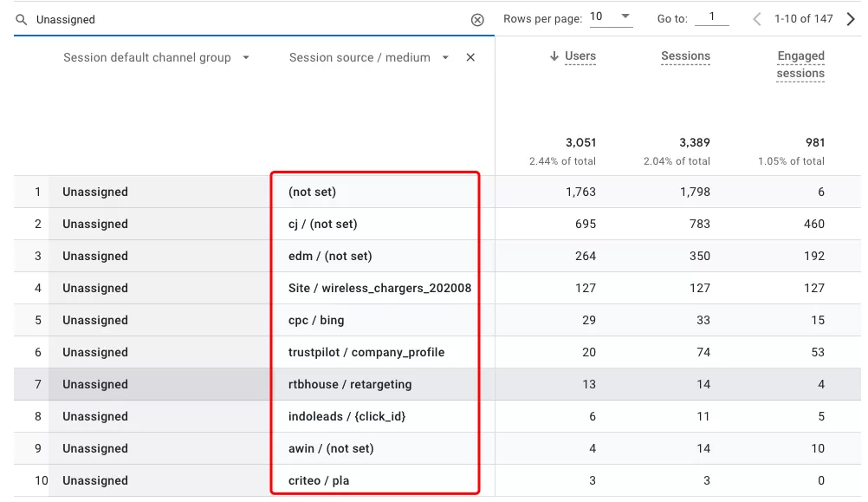
Task: Click Unassigned in the cpc / bing row
Action: point(95,320)
